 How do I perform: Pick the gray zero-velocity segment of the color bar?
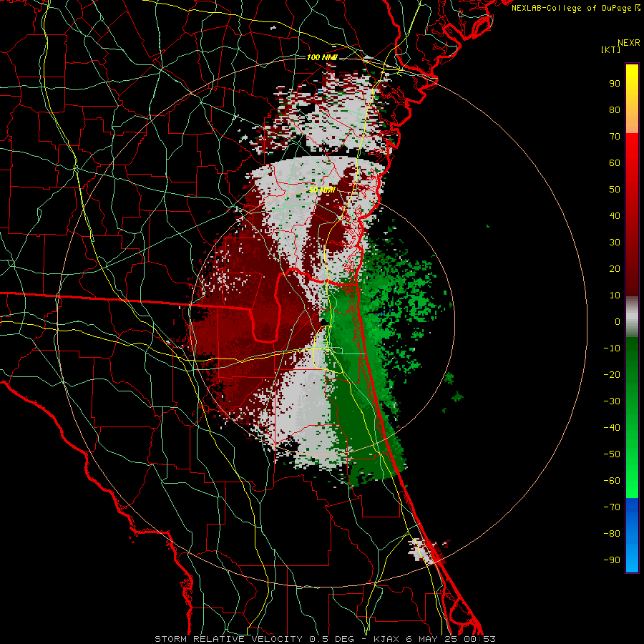click(632, 317)
